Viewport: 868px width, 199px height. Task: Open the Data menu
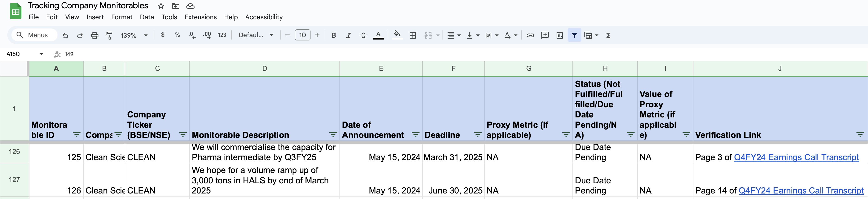(x=147, y=17)
